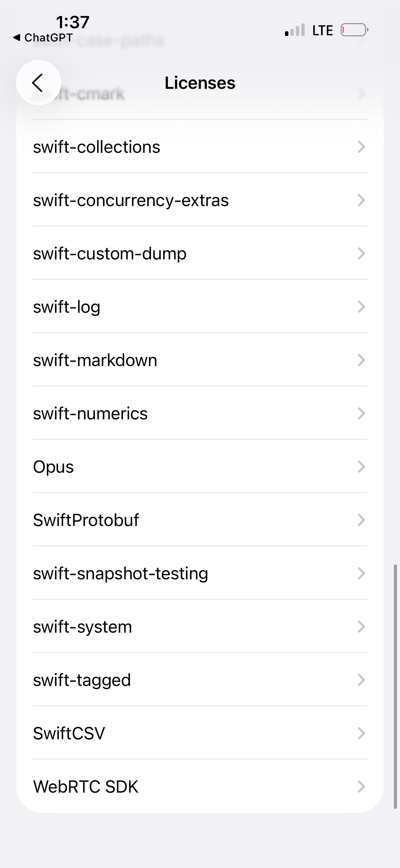Expand swift-markdown row chevron
Viewport: 400px width, 868px height.
click(361, 360)
